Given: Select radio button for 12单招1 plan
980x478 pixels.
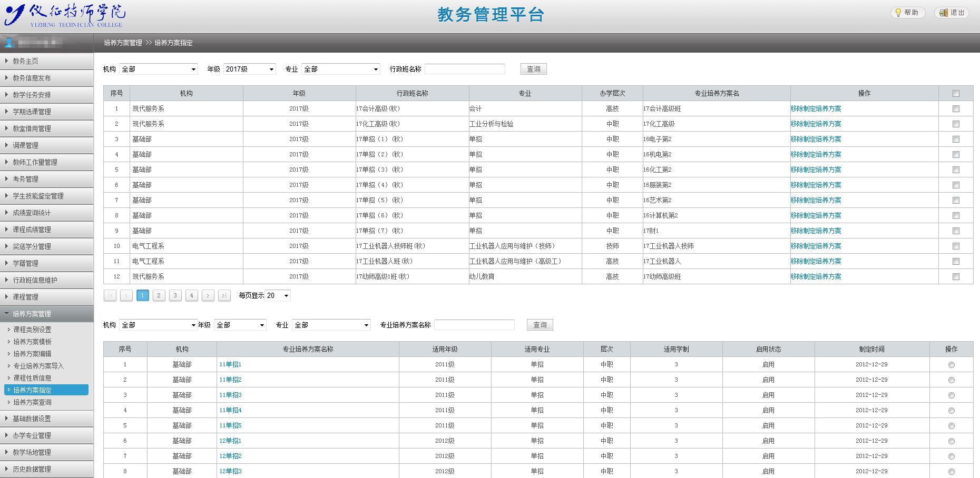Looking at the screenshot, I should (x=952, y=441).
